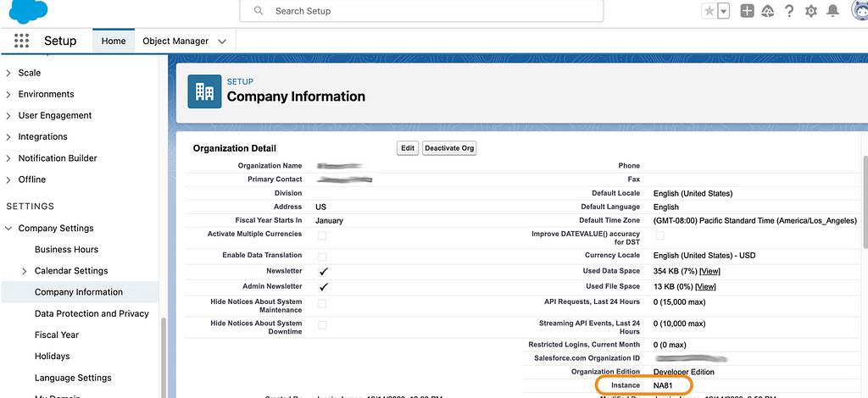Viewport: 868px width, 398px height.
Task: Open the Trailhead guidance icon
Action: 768,11
